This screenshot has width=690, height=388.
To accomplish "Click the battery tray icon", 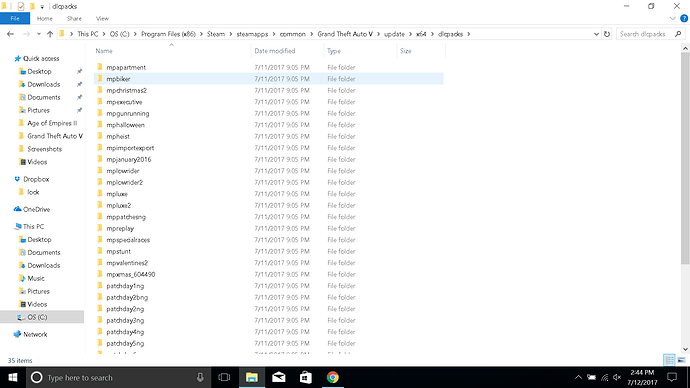I will [x=592, y=377].
